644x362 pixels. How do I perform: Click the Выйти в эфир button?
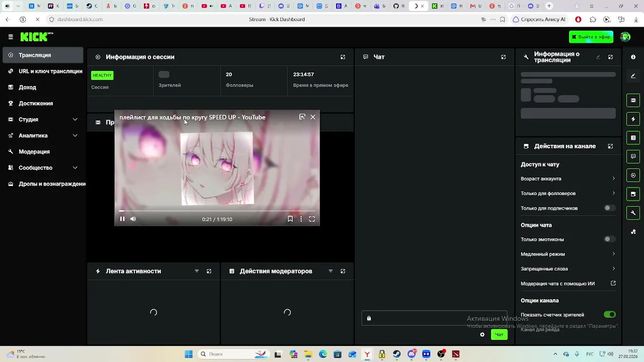click(591, 37)
